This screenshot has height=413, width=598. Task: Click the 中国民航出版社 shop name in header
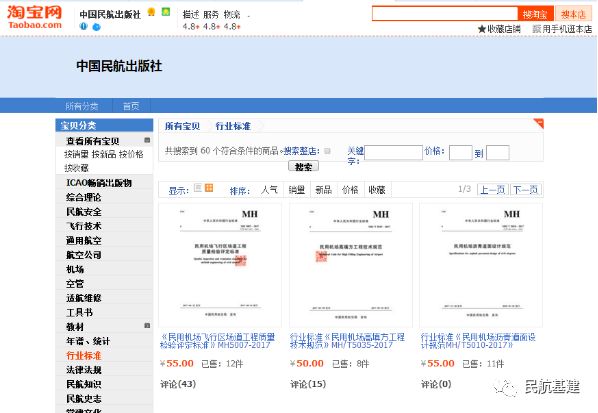(110, 14)
